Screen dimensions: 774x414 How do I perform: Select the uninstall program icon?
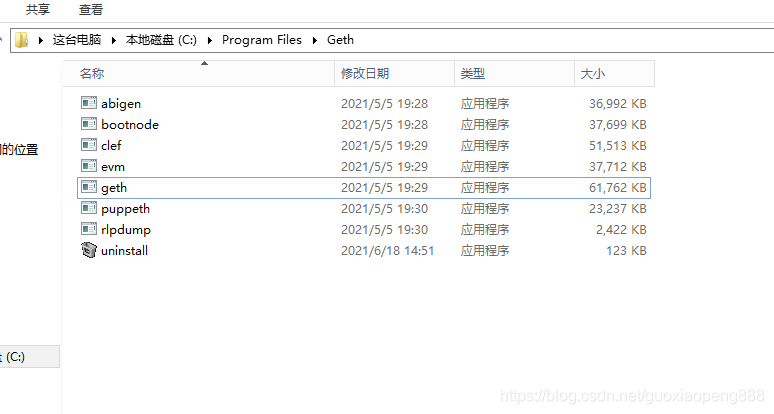[89, 250]
